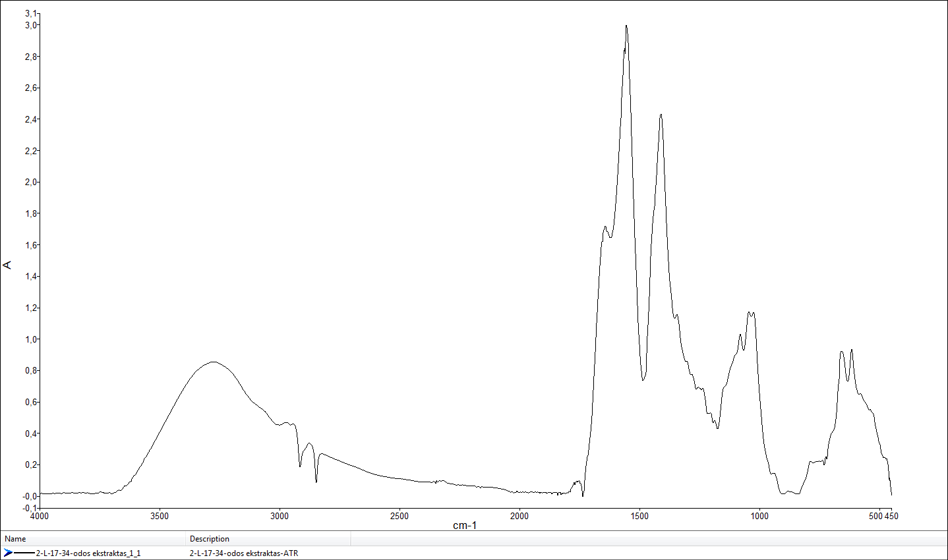Select the '2-L-17-34-odos ekstraktas_1_1' spectrum name

[x=88, y=553]
